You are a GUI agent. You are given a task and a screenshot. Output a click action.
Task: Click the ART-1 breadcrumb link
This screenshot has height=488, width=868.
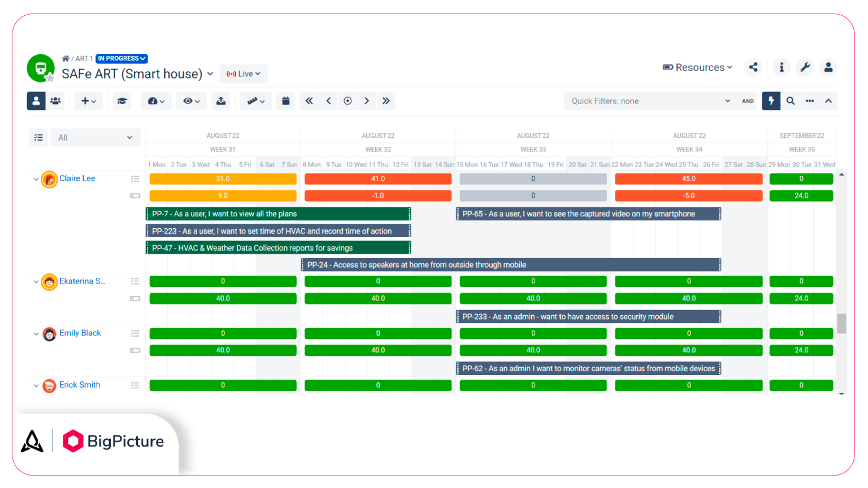pyautogui.click(x=84, y=59)
